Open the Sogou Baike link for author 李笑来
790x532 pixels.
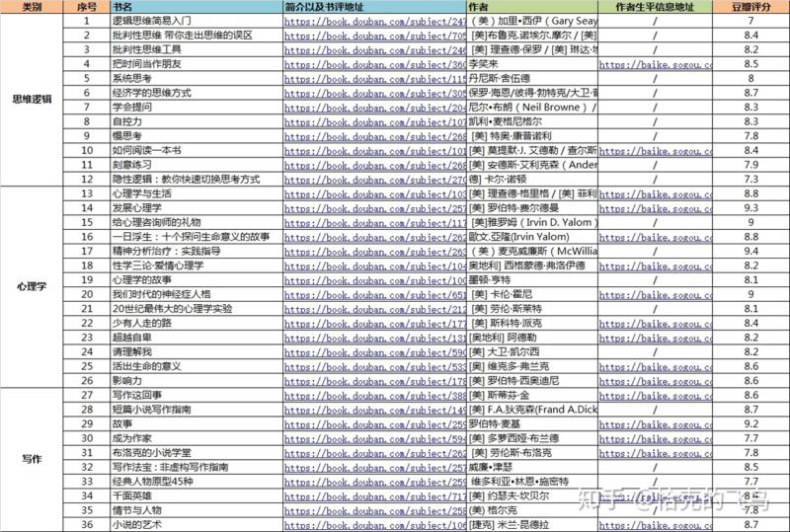656,64
